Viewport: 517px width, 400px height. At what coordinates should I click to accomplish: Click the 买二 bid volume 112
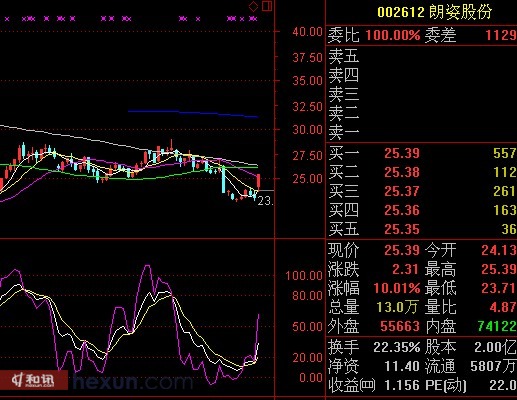[505, 172]
